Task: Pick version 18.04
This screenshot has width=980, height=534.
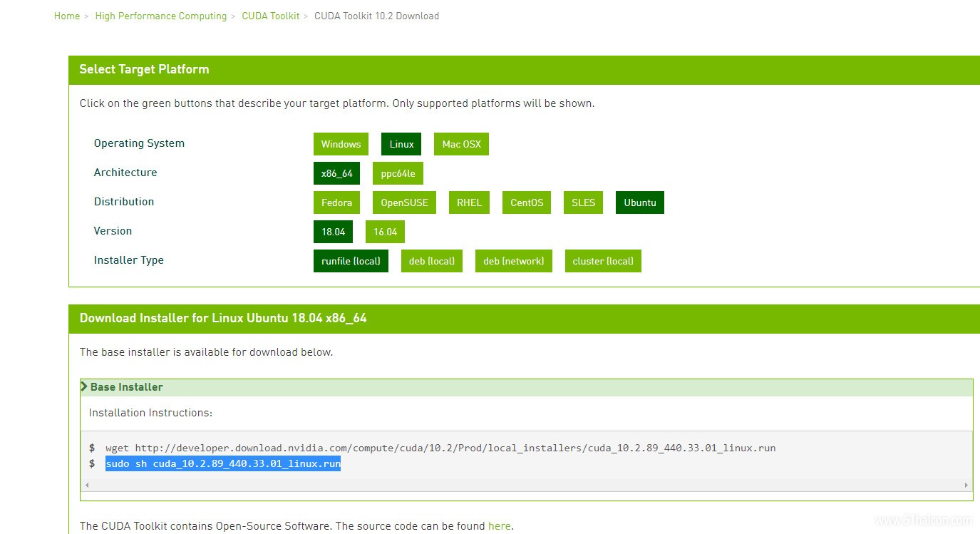Action: [x=333, y=232]
